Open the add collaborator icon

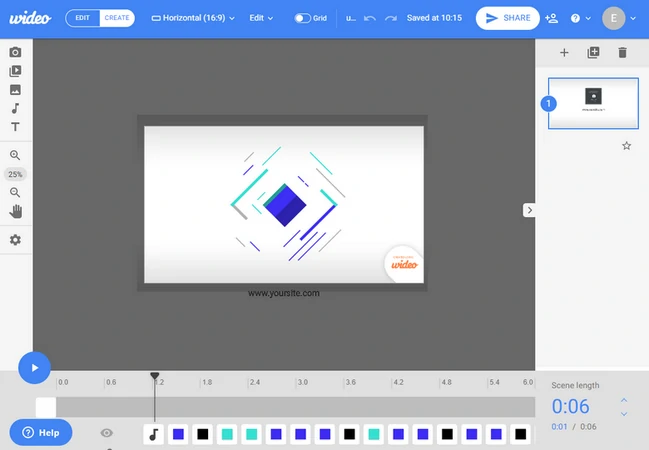click(552, 18)
